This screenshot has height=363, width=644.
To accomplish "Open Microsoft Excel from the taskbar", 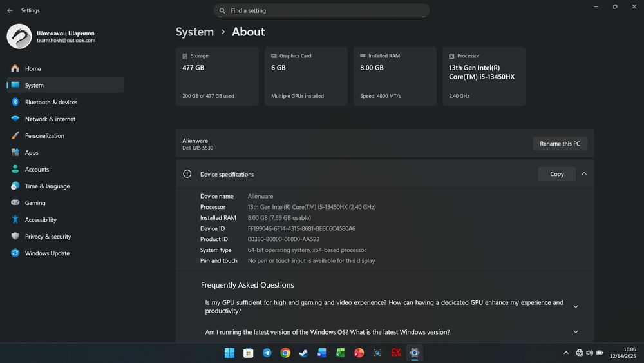I will coord(341,353).
